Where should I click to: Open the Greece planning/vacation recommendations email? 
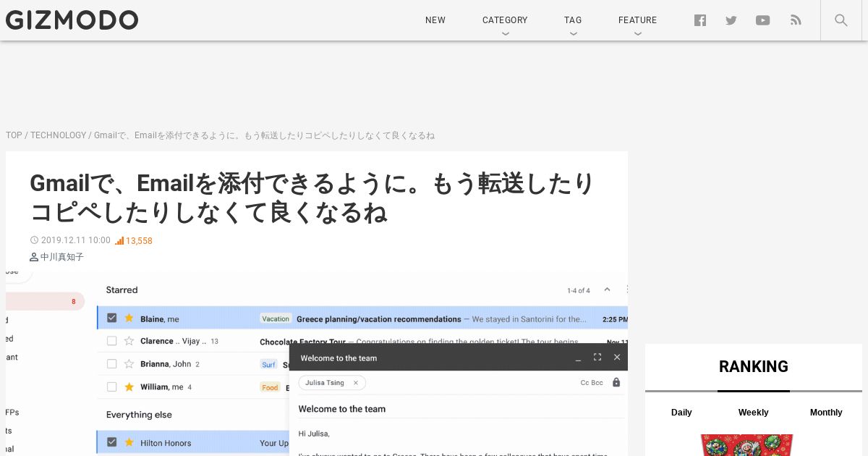pos(379,319)
